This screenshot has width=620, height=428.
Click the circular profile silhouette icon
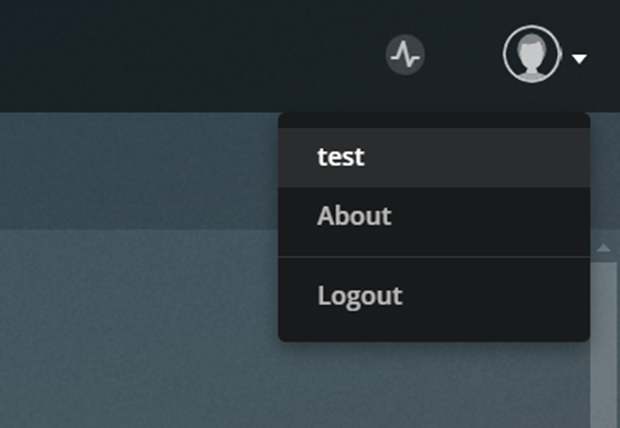pos(532,54)
